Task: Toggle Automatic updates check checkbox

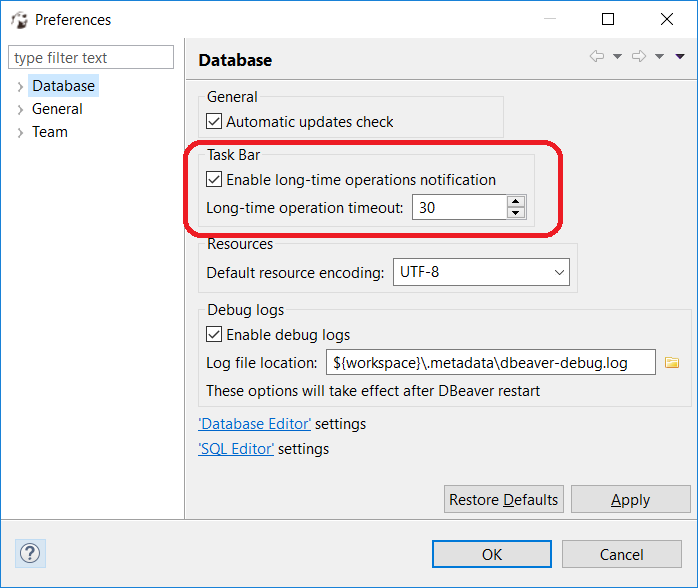Action: tap(214, 122)
